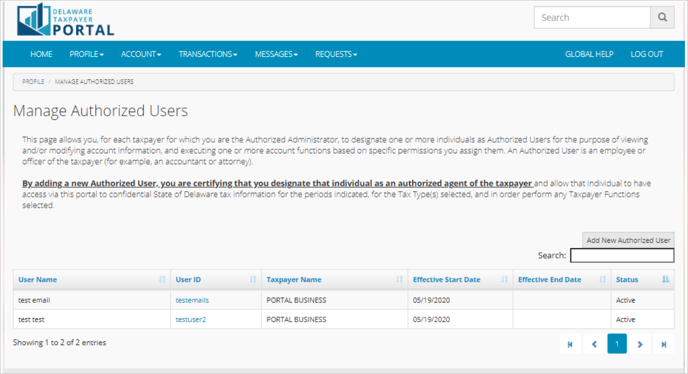This screenshot has height=374, width=688.
Task: Sort by Status column arrows
Action: (666, 280)
